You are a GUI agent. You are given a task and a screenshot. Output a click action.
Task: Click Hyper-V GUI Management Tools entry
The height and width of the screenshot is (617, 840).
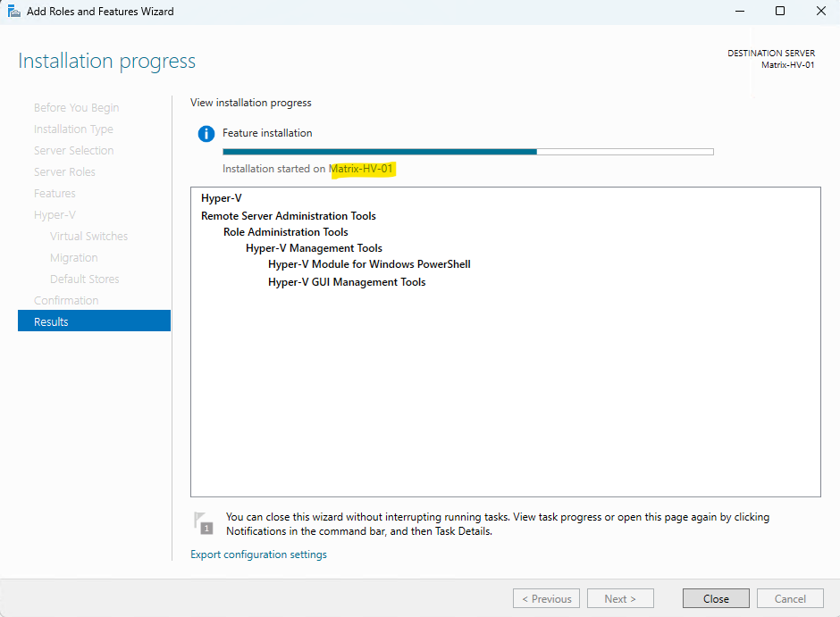347,282
